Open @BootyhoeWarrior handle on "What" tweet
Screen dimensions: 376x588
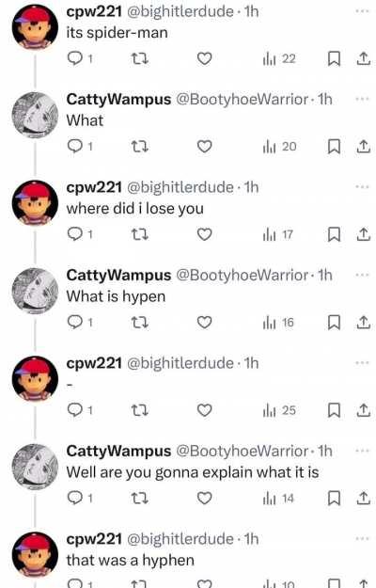tap(242, 100)
